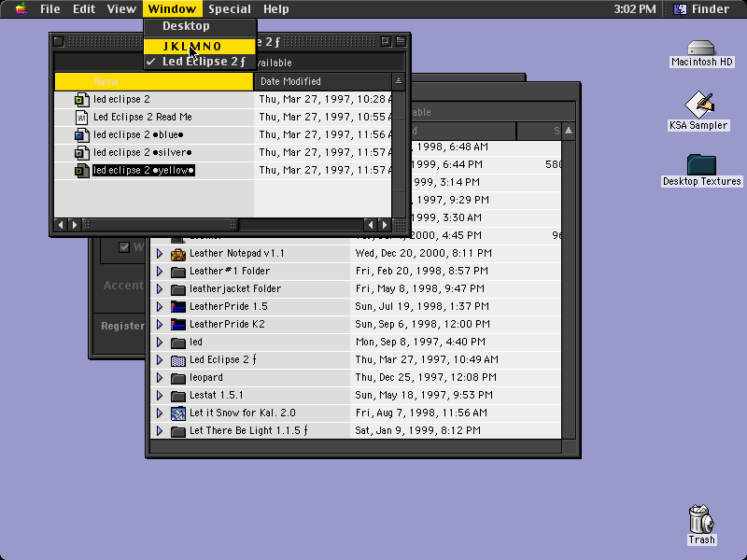This screenshot has width=747, height=560.
Task: Open the Special menu
Action: 230,9
